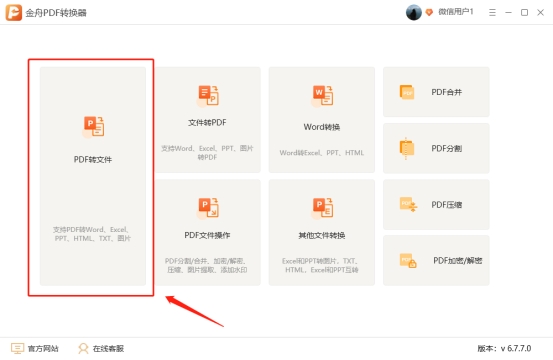Viewport: 553px width, 360px height.
Task: Minimize the converter window
Action: [x=508, y=13]
